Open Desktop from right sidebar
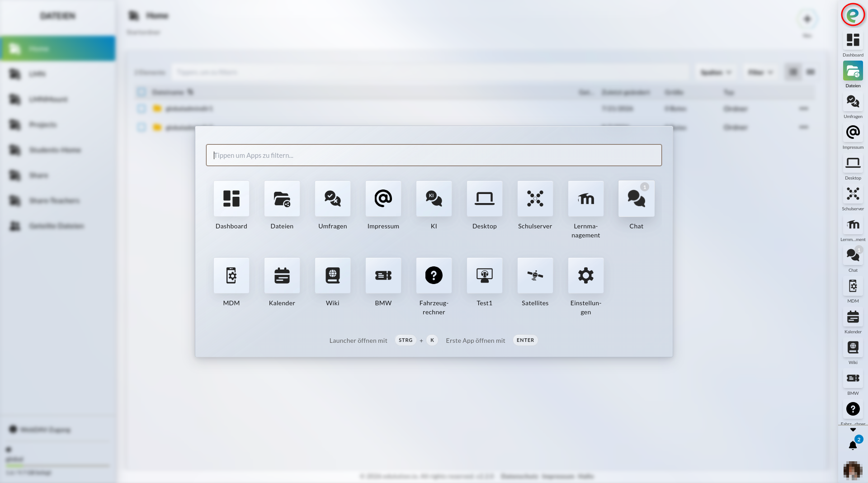This screenshot has width=868, height=483. click(853, 163)
